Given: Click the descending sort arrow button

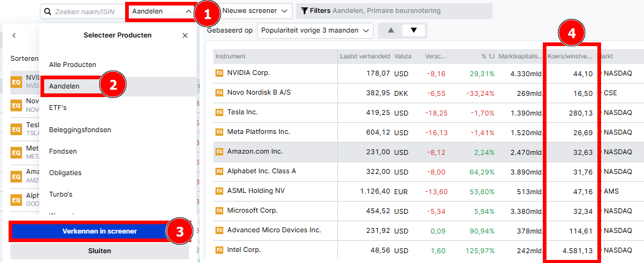Looking at the screenshot, I should point(413,30).
